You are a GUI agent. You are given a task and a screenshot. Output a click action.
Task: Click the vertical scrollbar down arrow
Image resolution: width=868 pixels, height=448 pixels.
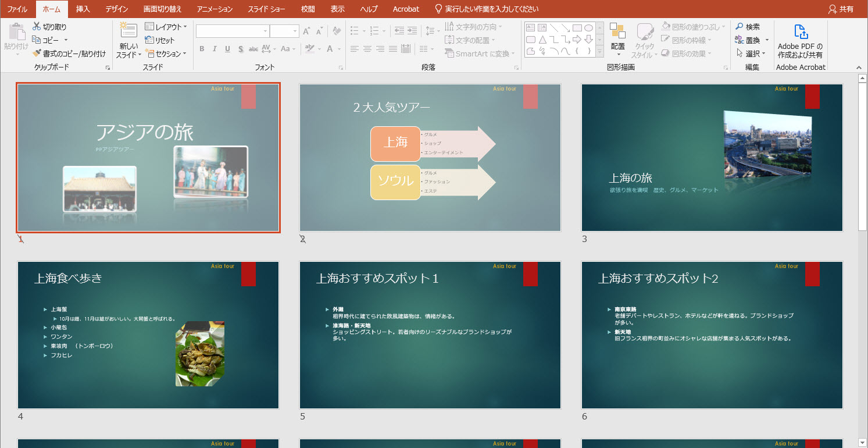[862, 443]
